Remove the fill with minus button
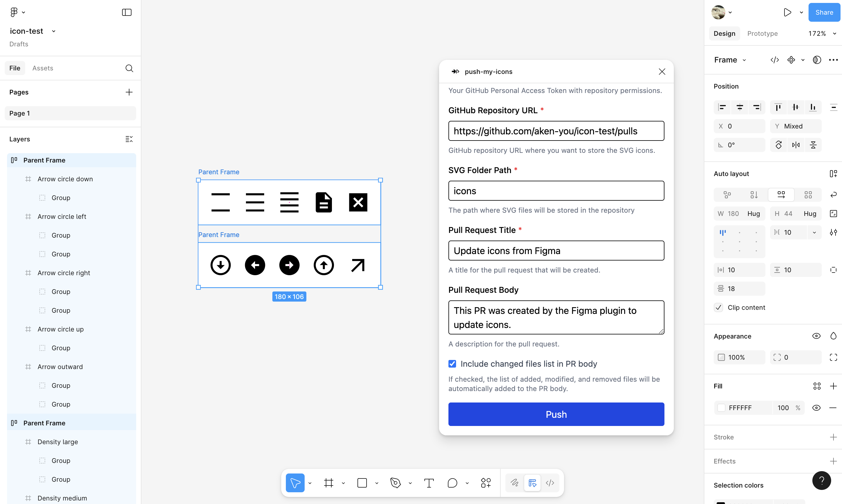 click(x=833, y=407)
